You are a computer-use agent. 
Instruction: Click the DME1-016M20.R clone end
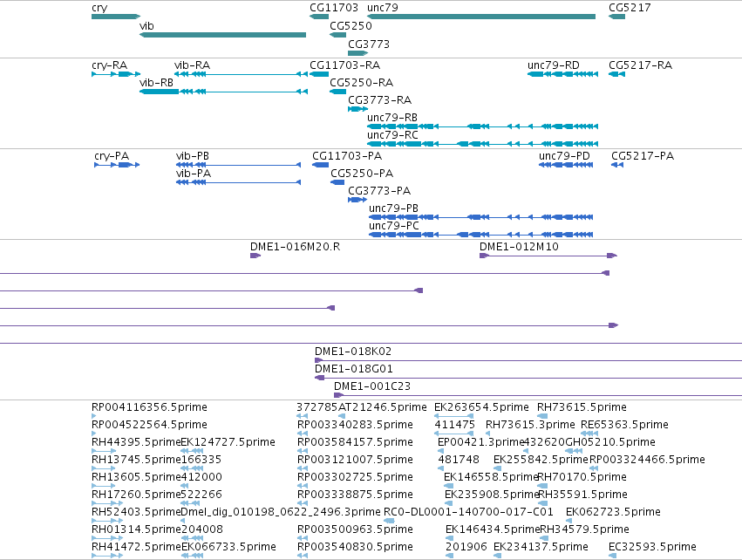click(x=255, y=256)
